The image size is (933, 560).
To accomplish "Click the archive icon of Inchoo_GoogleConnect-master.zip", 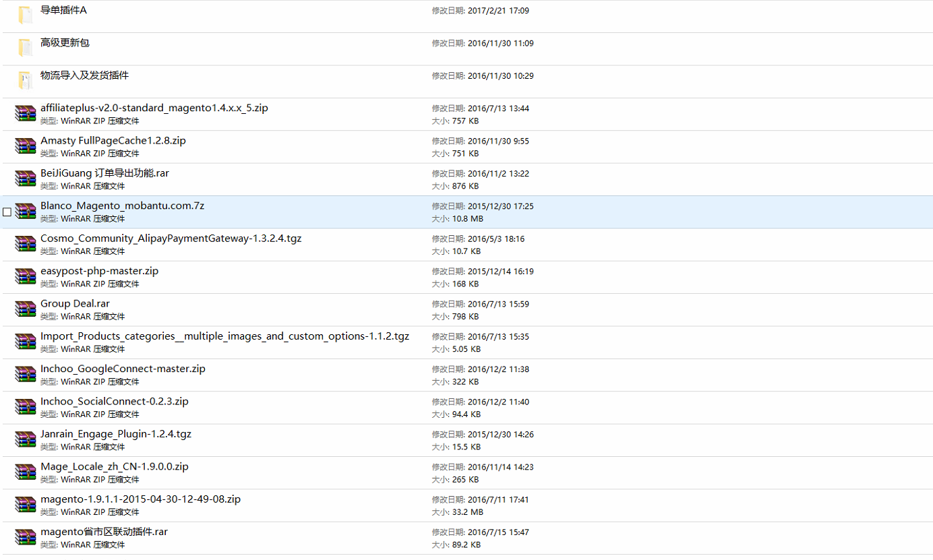I will [25, 374].
